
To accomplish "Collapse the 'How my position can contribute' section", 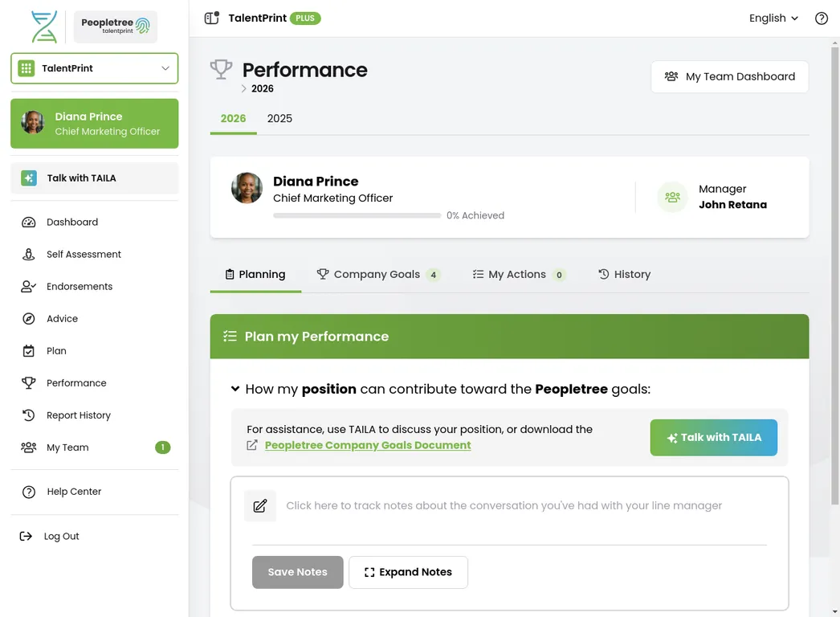I will point(235,389).
